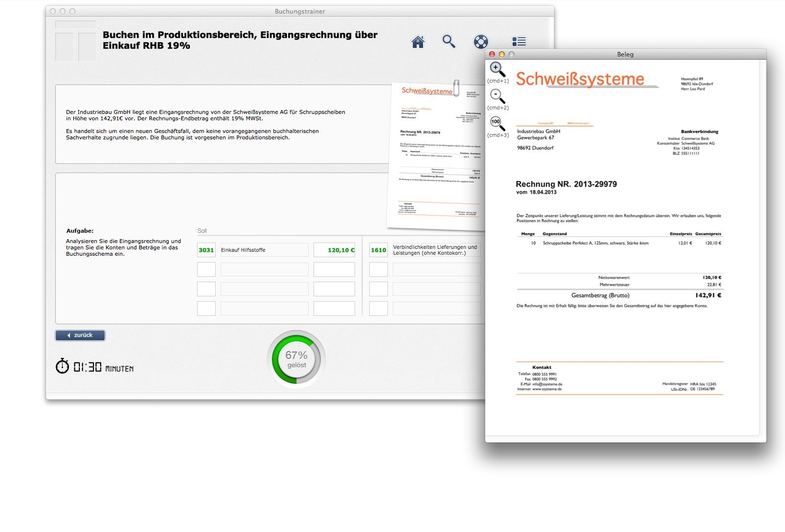Click the second empty Soll amount field
785x532 pixels.
click(334, 269)
